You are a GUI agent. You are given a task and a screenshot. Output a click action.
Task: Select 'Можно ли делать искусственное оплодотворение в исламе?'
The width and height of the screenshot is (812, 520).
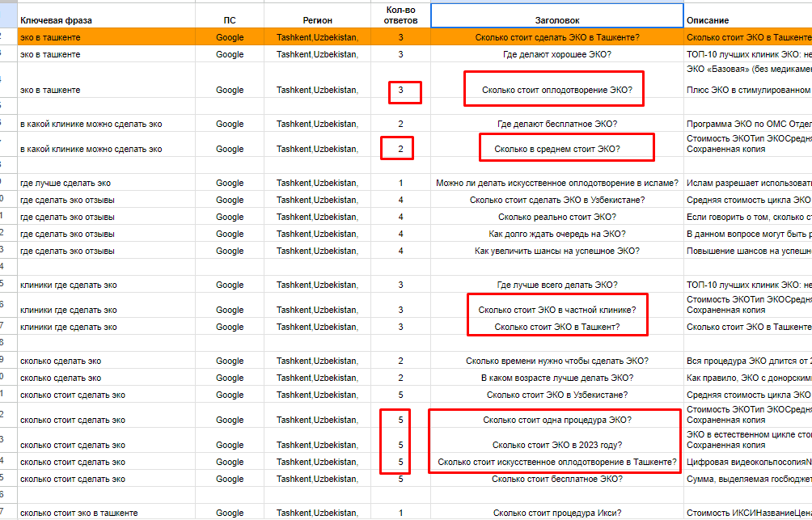click(557, 182)
